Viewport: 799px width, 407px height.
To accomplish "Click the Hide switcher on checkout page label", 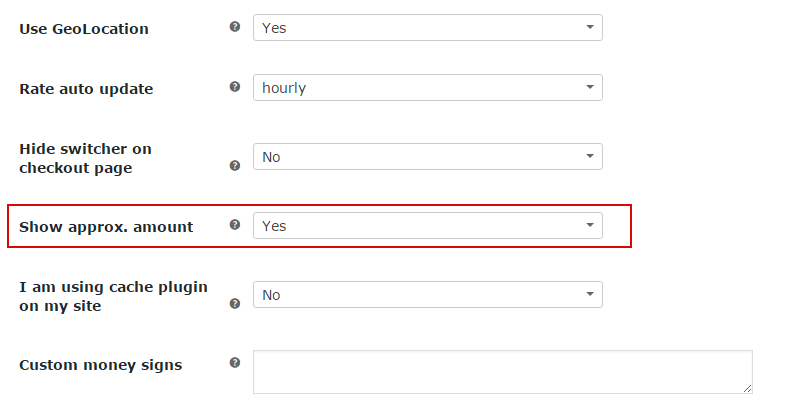I will [x=86, y=158].
